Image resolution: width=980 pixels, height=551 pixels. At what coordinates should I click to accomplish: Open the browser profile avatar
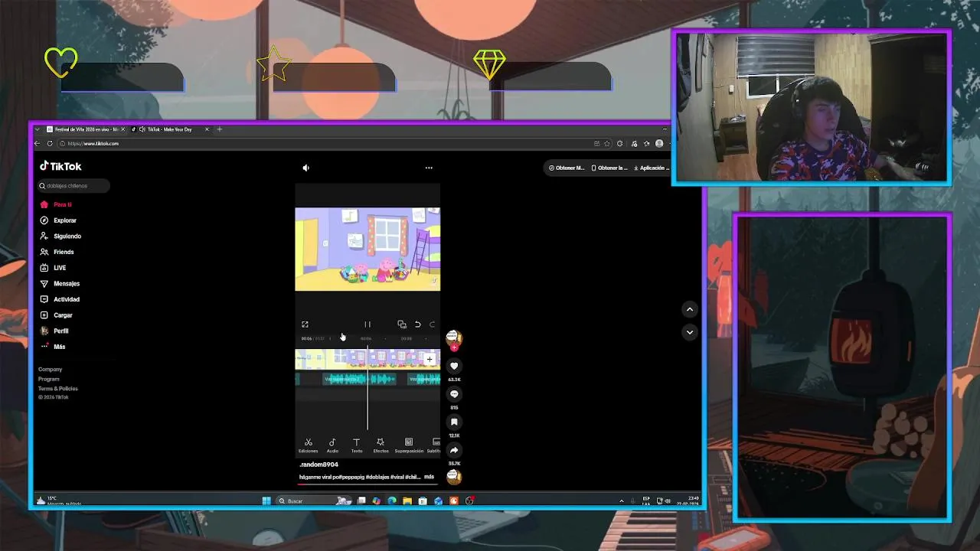659,143
